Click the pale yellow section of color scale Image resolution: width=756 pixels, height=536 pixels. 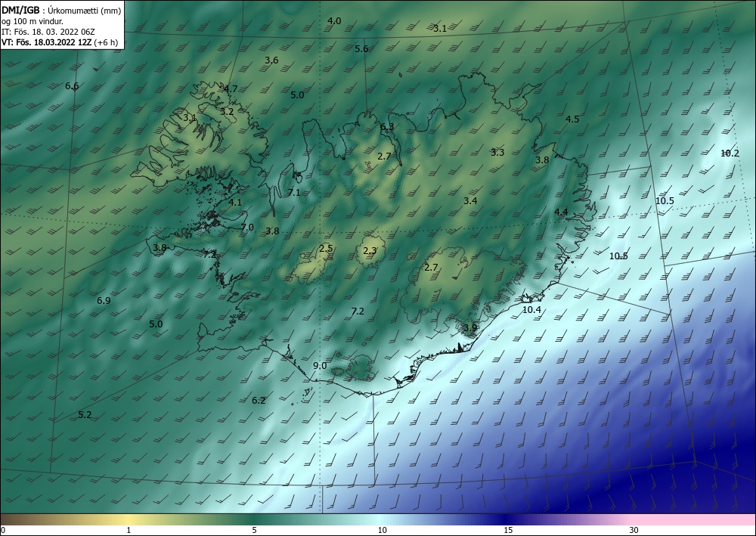pyautogui.click(x=128, y=519)
